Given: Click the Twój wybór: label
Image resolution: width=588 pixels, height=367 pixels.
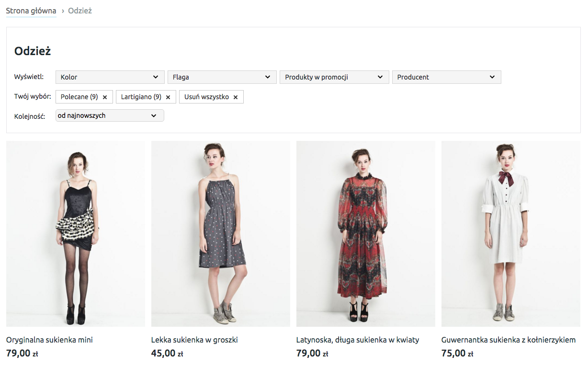Looking at the screenshot, I should point(33,97).
